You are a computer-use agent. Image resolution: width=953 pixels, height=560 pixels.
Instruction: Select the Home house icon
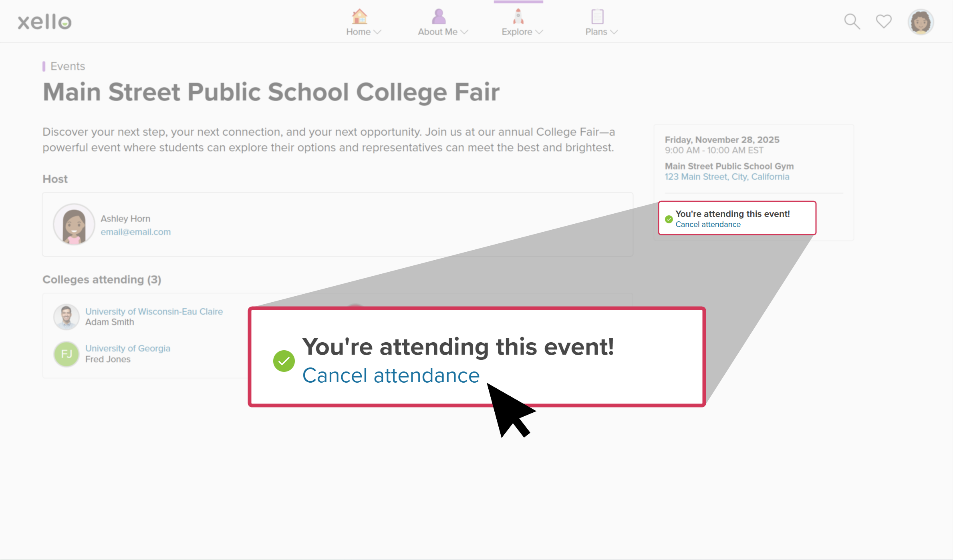(x=359, y=17)
